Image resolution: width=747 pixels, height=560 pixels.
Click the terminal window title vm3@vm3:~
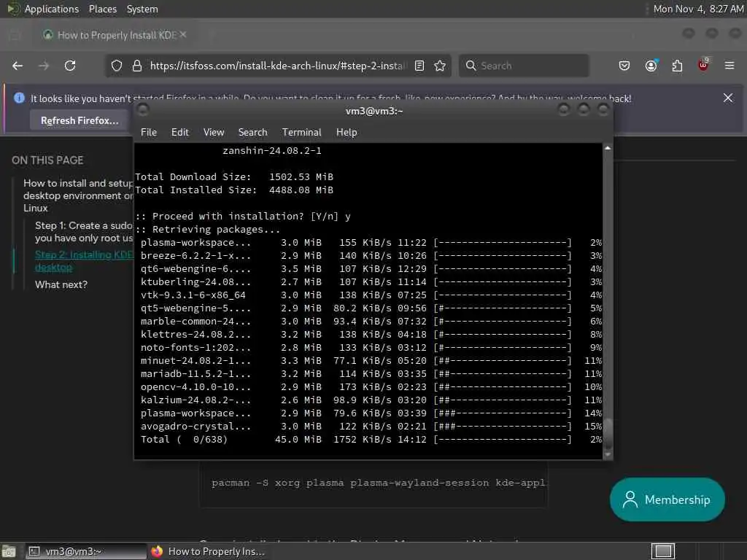click(x=374, y=111)
